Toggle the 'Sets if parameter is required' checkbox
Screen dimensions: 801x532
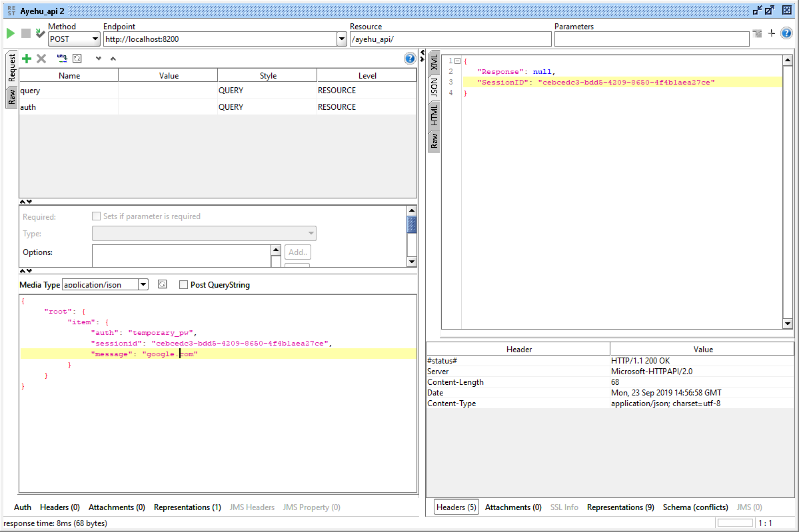(x=97, y=216)
